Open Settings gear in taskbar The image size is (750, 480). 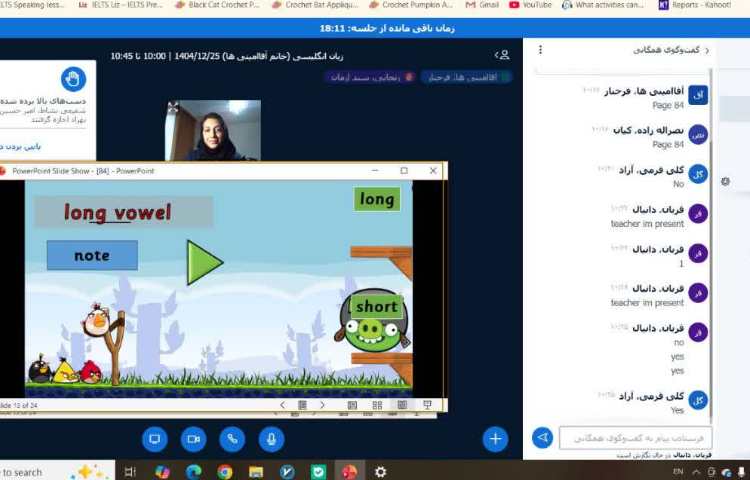point(380,472)
